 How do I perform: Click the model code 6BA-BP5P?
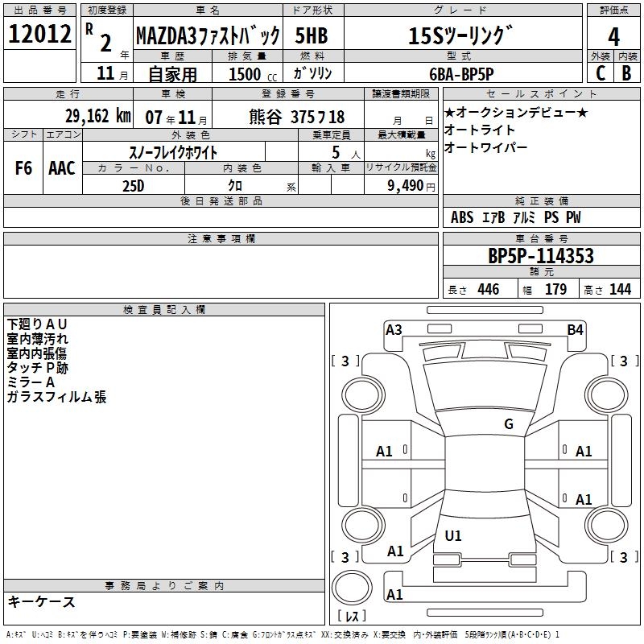pos(459,73)
